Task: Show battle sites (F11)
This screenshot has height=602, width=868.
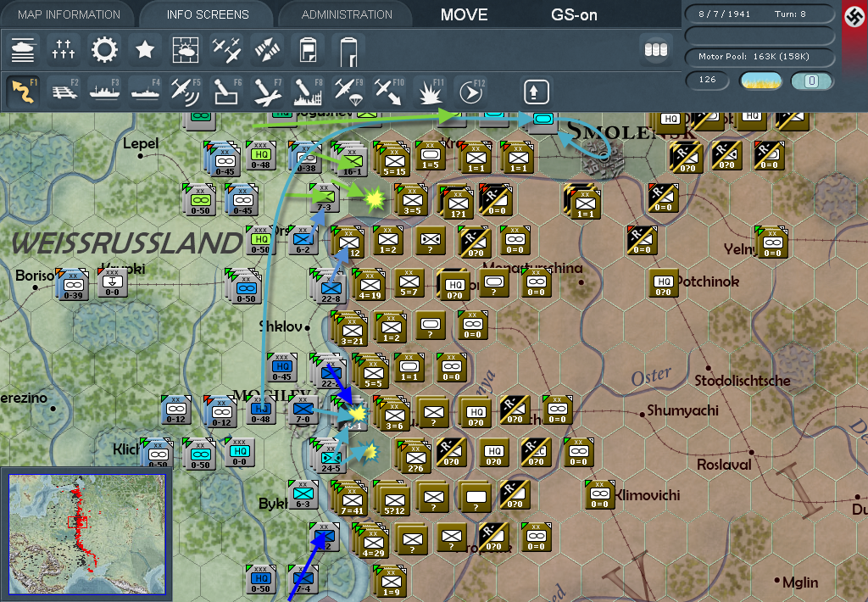Action: [430, 92]
